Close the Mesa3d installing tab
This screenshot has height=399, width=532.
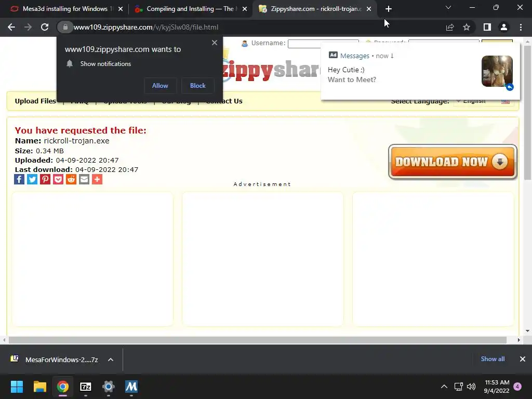pyautogui.click(x=121, y=9)
